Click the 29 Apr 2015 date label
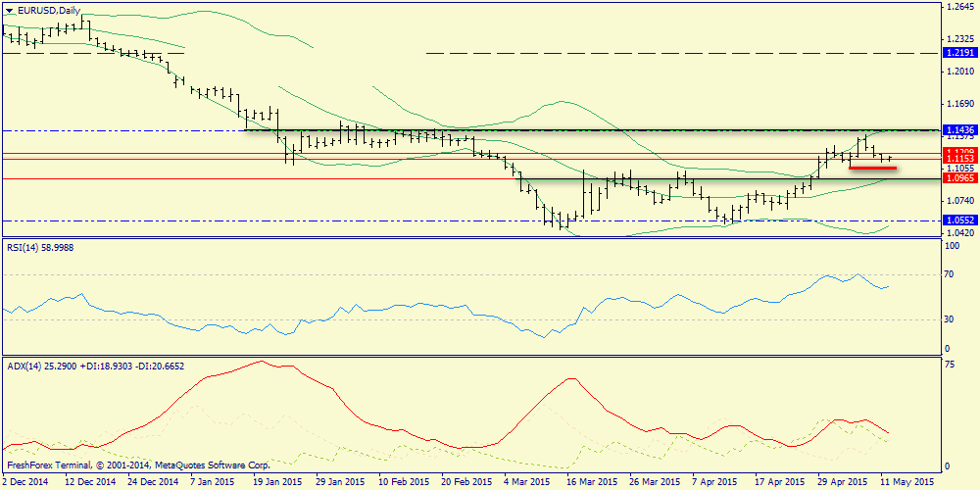The width and height of the screenshot is (980, 490). point(843,482)
